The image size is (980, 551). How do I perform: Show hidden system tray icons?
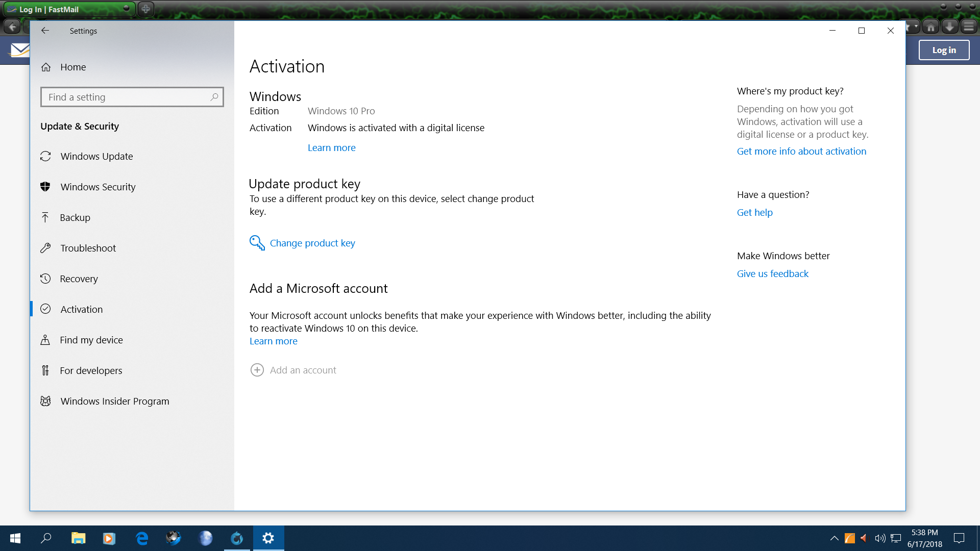[834, 538]
